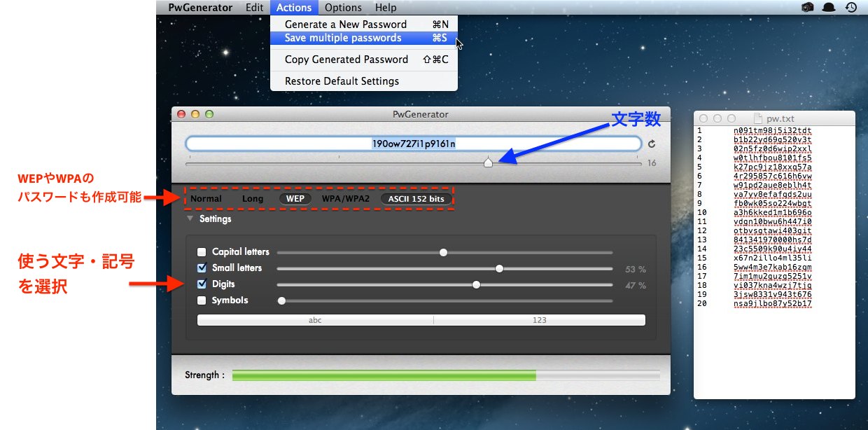Enable the Capital letters checkbox

(202, 251)
